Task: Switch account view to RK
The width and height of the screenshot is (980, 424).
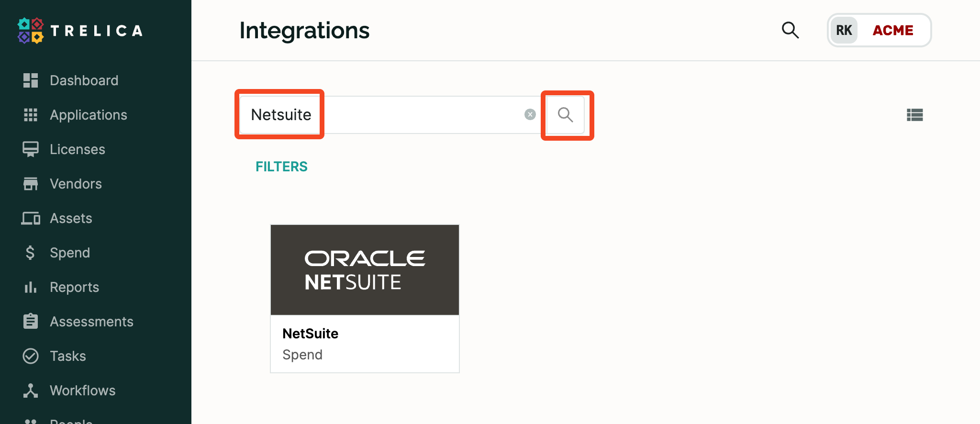Action: [844, 30]
